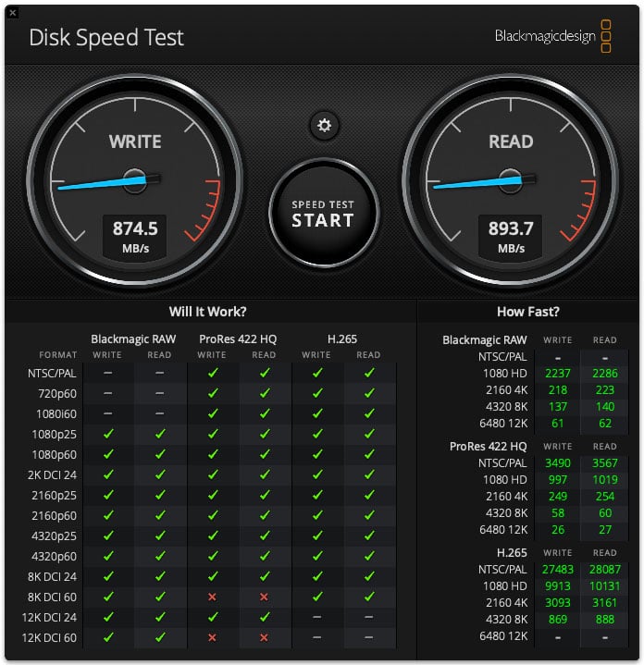
Task: Open settings with the gear icon
Action: click(x=324, y=126)
